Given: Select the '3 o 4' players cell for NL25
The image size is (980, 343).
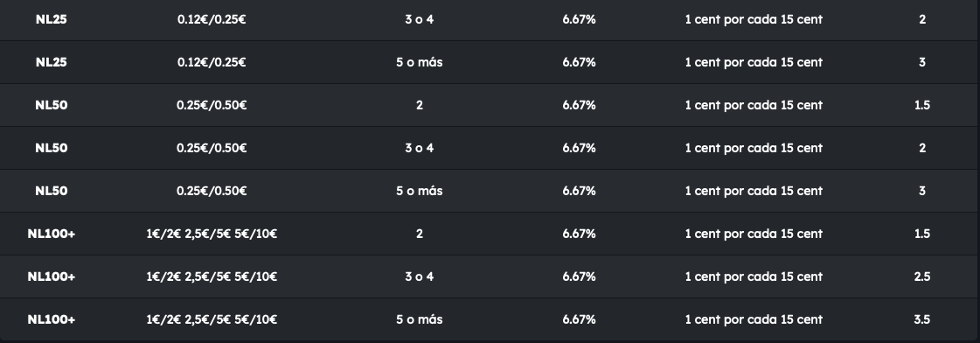Looking at the screenshot, I should 420,19.
